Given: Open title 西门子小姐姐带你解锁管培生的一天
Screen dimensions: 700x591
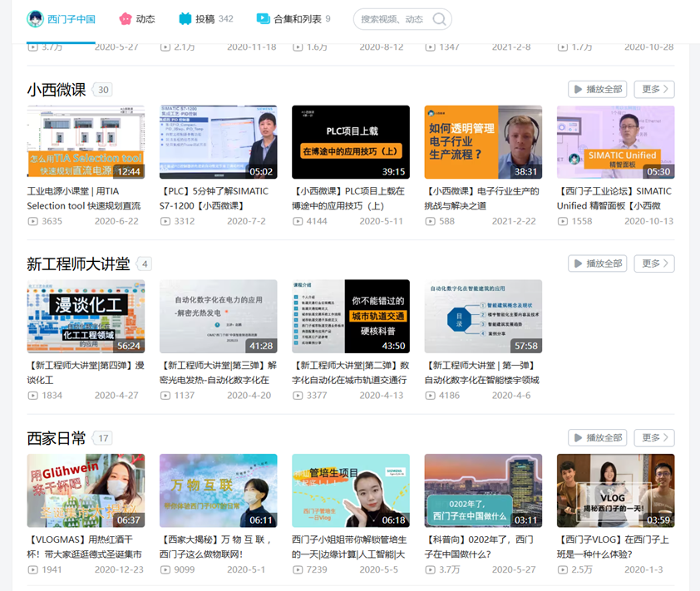Looking at the screenshot, I should (349, 547).
